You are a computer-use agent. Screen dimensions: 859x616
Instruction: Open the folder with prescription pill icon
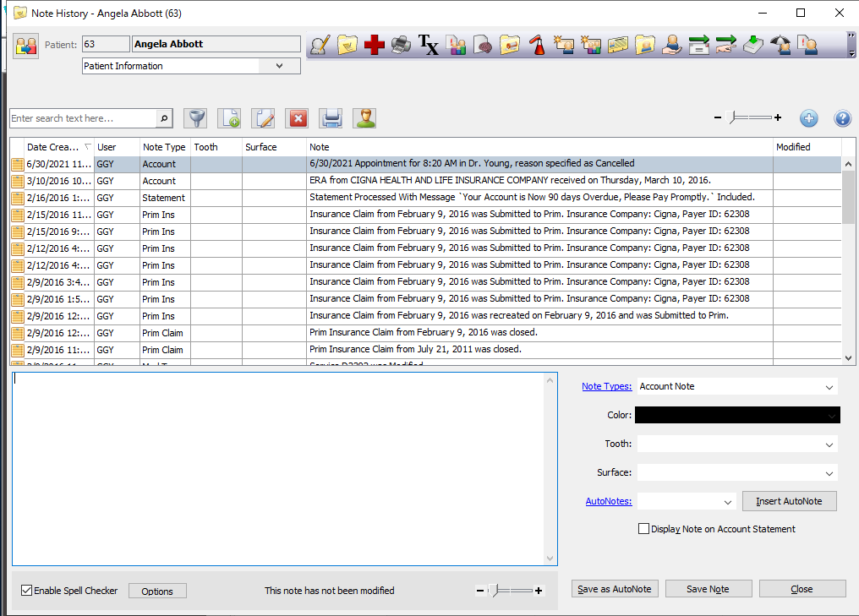click(510, 45)
